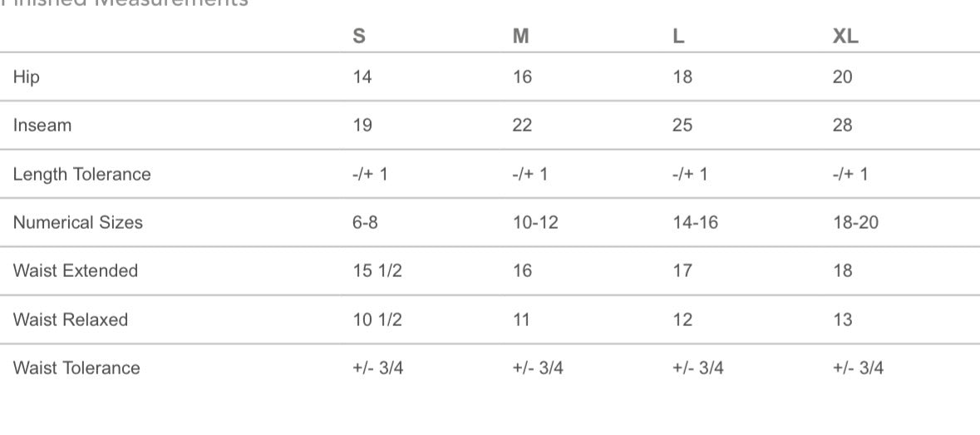
Task: Select the Hip row label
Action: coord(27,77)
